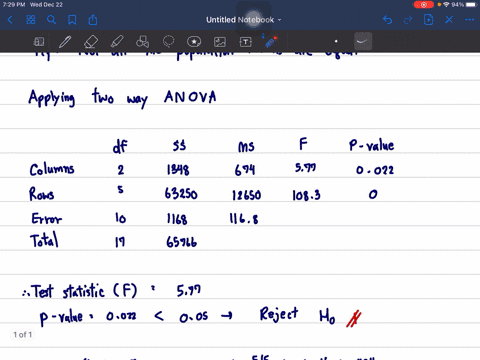
Task: Select the Shapes tool
Action: (143, 42)
